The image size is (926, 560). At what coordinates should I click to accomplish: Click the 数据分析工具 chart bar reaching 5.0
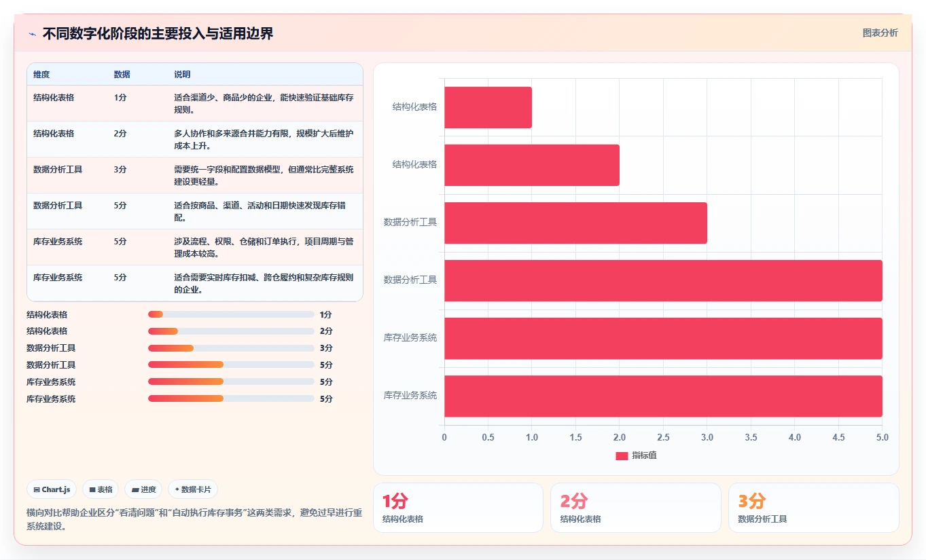(x=663, y=280)
